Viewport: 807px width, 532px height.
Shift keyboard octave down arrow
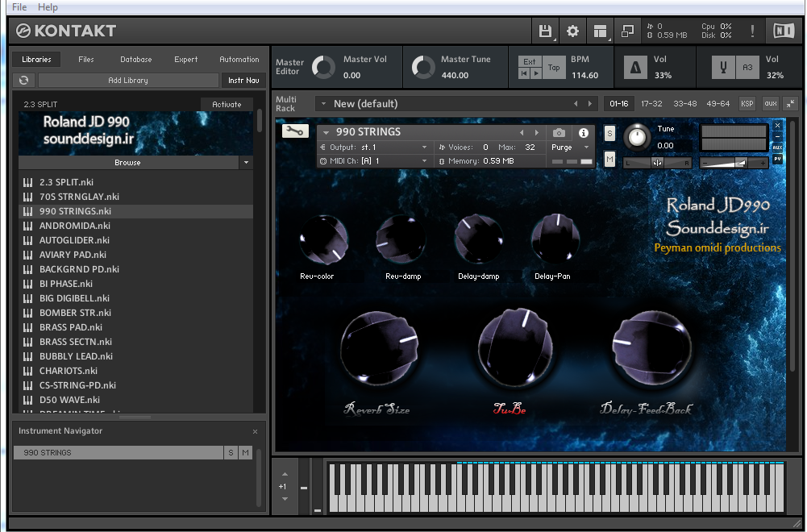(285, 499)
